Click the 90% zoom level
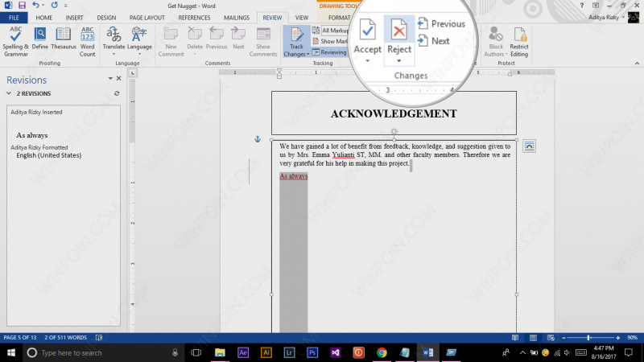644x362 pixels. 632,337
